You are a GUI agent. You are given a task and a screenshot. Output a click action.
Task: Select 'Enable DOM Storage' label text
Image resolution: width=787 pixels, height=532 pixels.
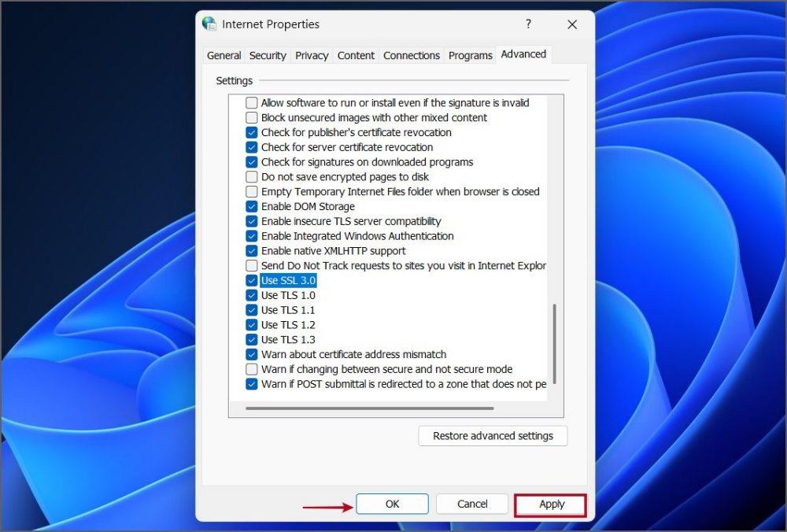[308, 206]
